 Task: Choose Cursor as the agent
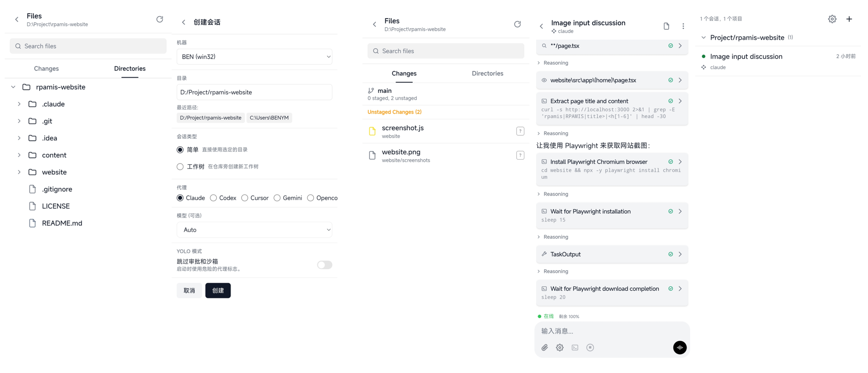(245, 198)
